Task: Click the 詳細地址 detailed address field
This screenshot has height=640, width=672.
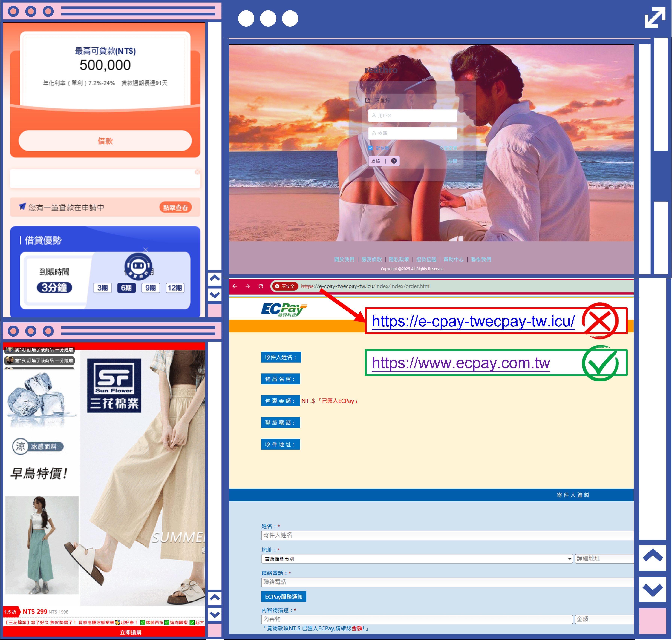Action: click(x=604, y=559)
